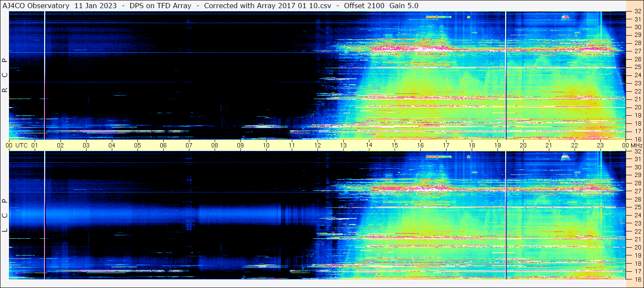
Task: Click the UTC text label on the time axis
Action: tap(22, 145)
